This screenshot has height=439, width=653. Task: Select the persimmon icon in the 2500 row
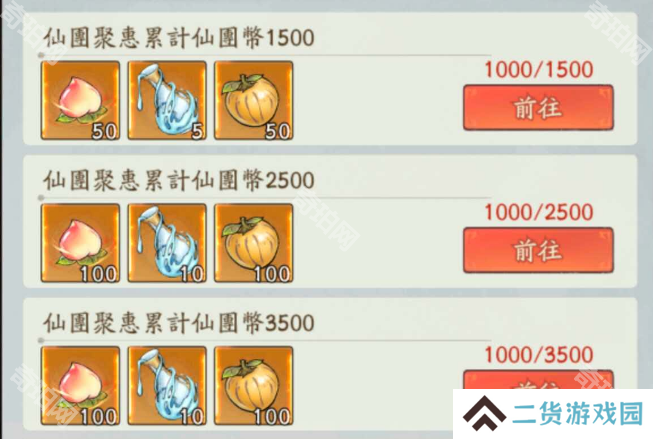[254, 243]
